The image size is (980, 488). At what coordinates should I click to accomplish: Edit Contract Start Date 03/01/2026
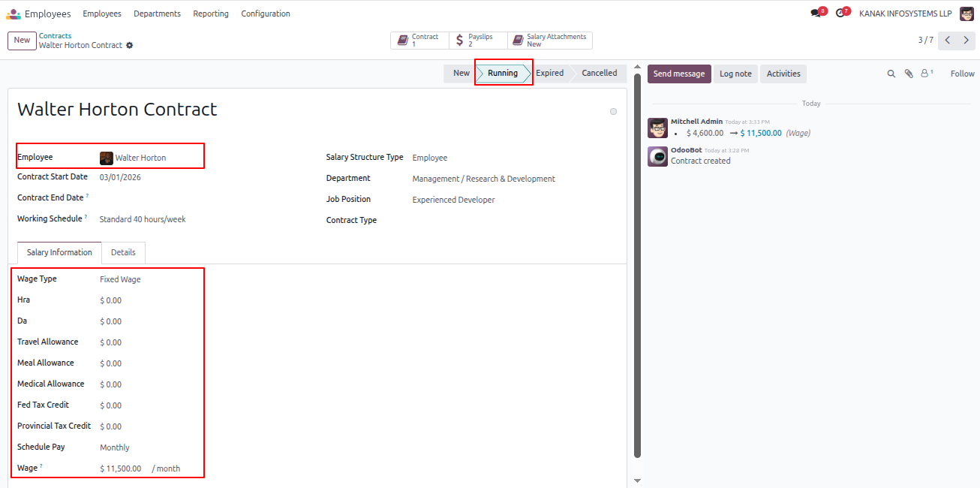[120, 177]
